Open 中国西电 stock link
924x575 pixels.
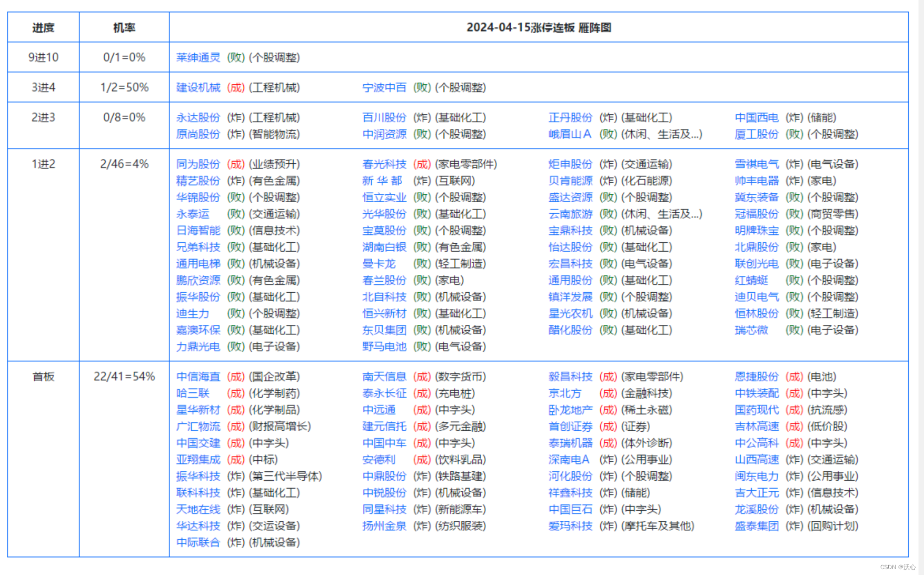[757, 117]
